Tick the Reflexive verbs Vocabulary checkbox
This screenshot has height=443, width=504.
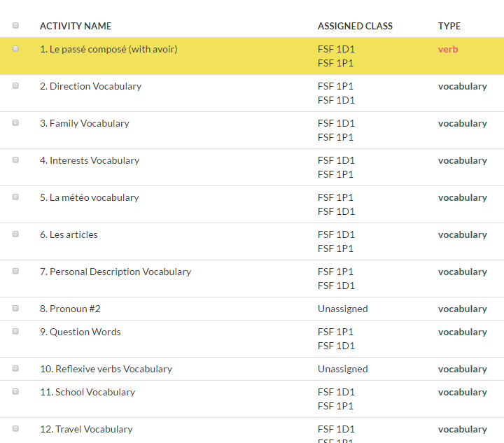[x=15, y=369]
